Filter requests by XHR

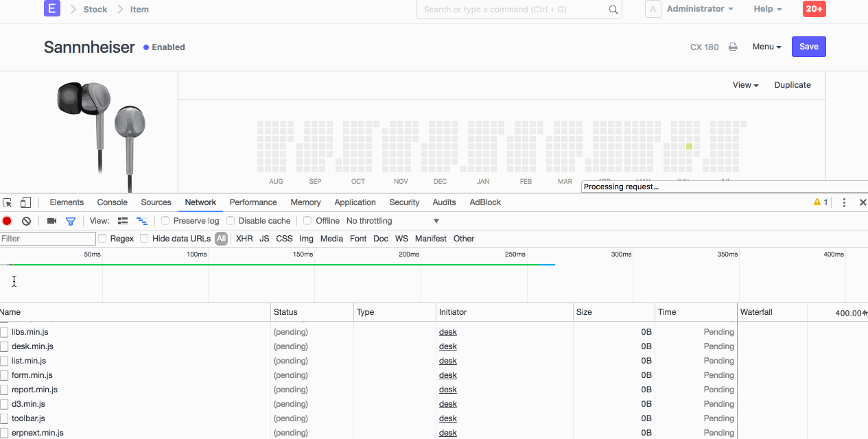244,239
